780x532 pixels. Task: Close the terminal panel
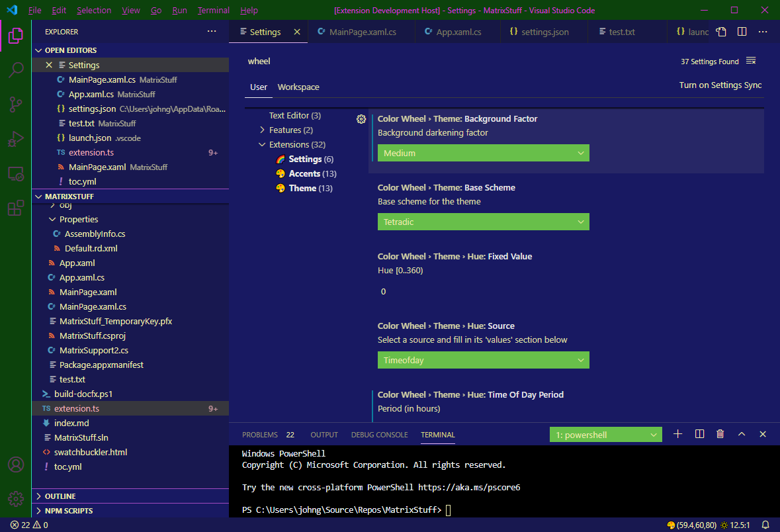(763, 434)
